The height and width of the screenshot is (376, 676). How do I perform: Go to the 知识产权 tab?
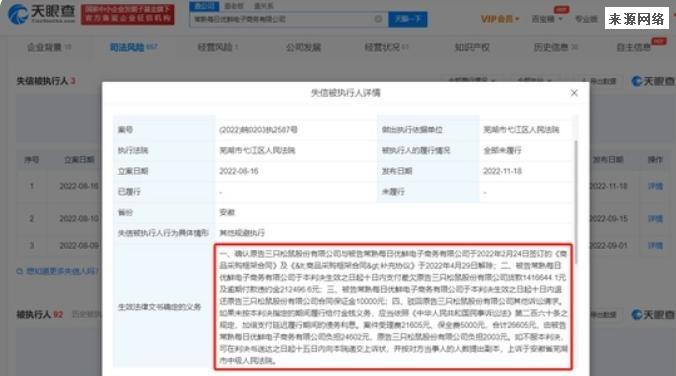click(x=472, y=47)
